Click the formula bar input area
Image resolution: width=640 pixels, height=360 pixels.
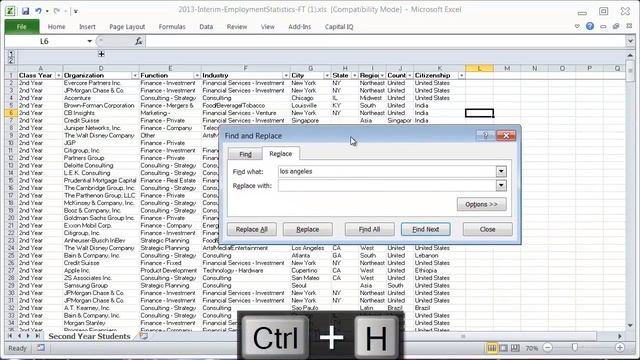tap(386, 41)
